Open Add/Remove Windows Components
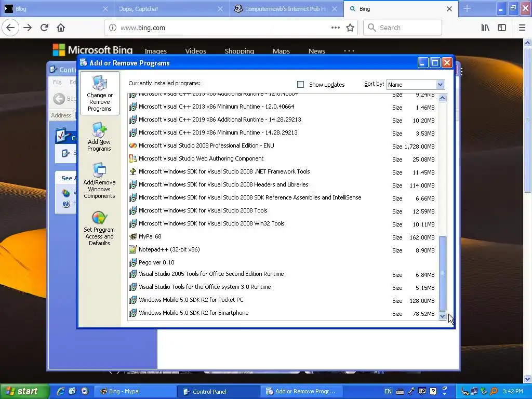The width and height of the screenshot is (532, 399). (x=99, y=180)
